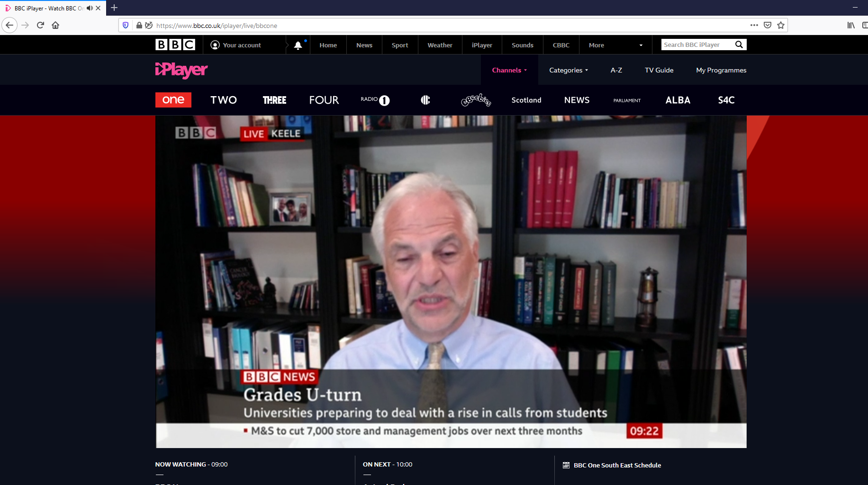Click the BBC logo in header
The image size is (868, 485).
coord(175,45)
